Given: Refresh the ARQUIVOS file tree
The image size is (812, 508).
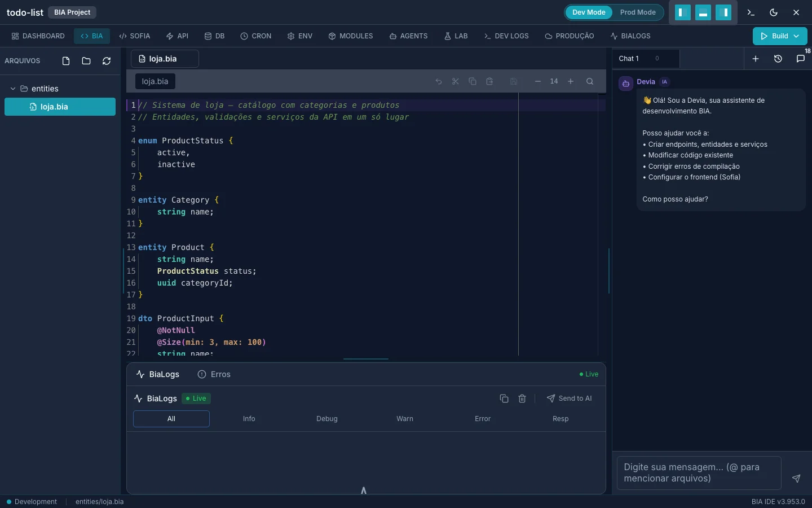Looking at the screenshot, I should click(x=107, y=61).
